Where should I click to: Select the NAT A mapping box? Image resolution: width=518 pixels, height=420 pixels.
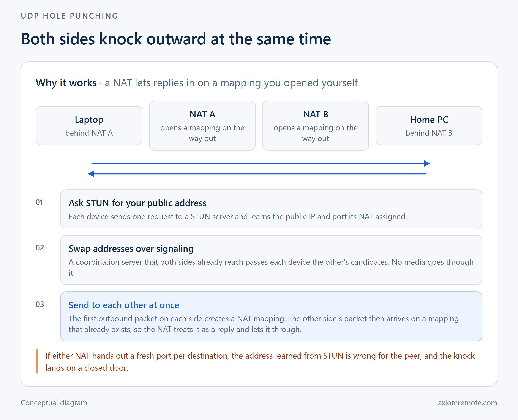[202, 126]
